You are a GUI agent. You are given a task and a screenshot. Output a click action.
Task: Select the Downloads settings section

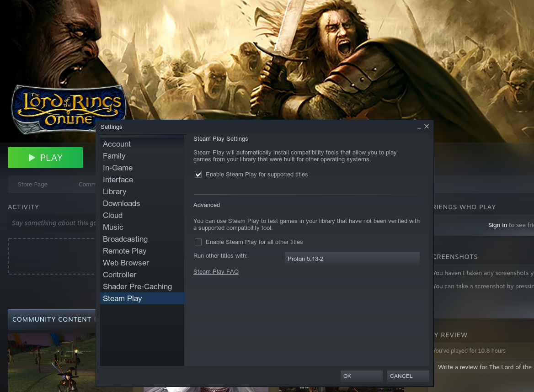click(121, 203)
